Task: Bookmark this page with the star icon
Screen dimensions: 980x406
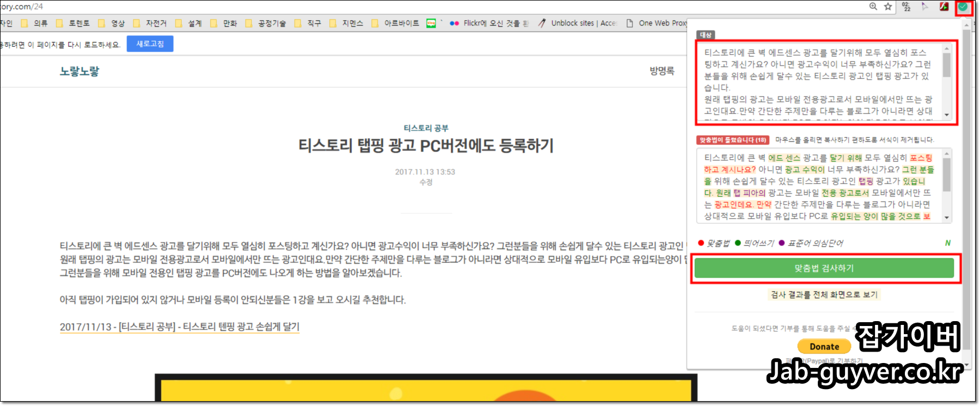Action: (x=888, y=7)
